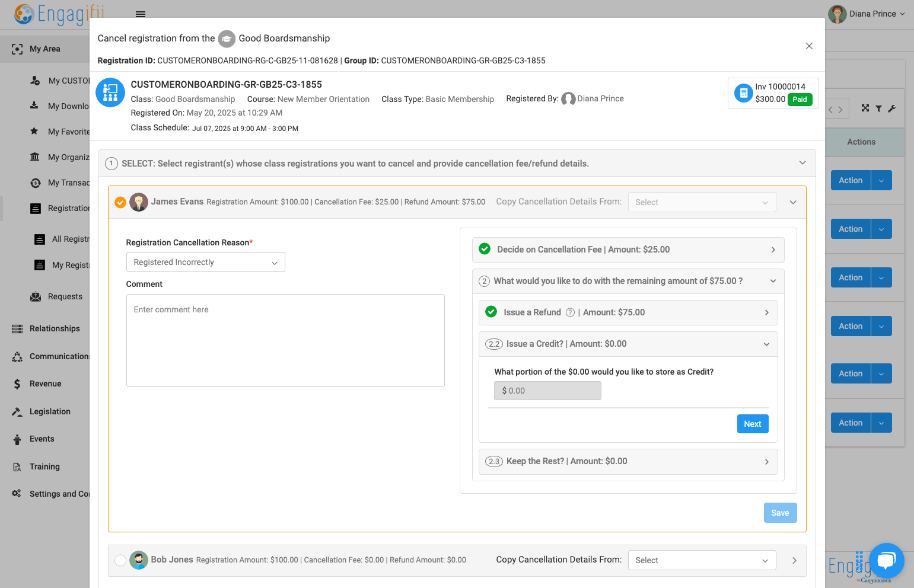
Task: Click the help icon next to Issue a Refund
Action: [x=570, y=312]
